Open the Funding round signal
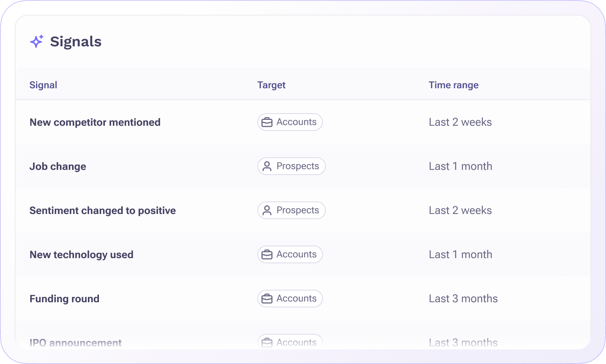This screenshot has height=364, width=606. click(x=64, y=299)
